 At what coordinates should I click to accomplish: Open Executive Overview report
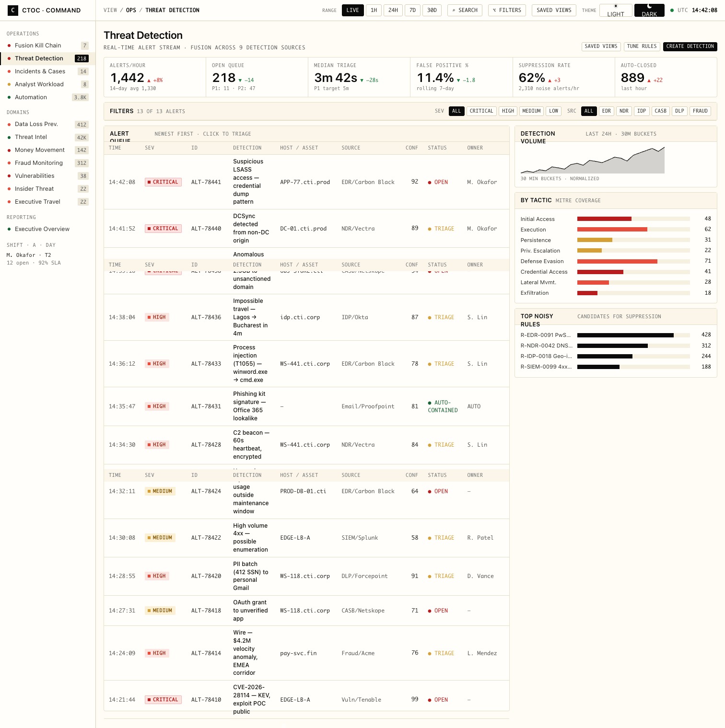point(48,229)
